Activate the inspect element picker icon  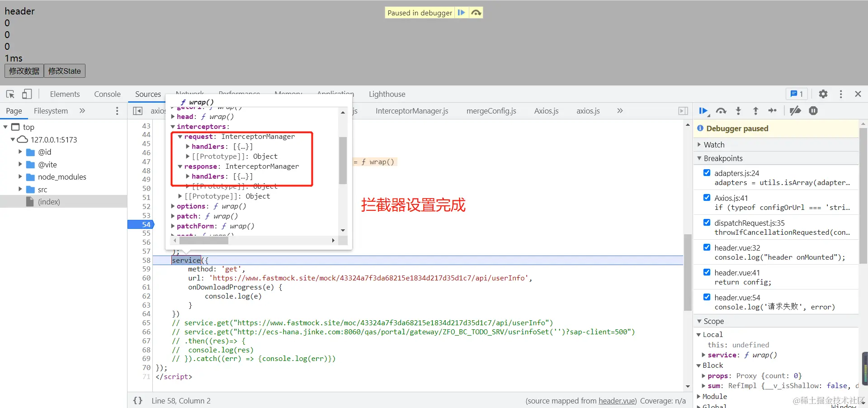point(10,94)
